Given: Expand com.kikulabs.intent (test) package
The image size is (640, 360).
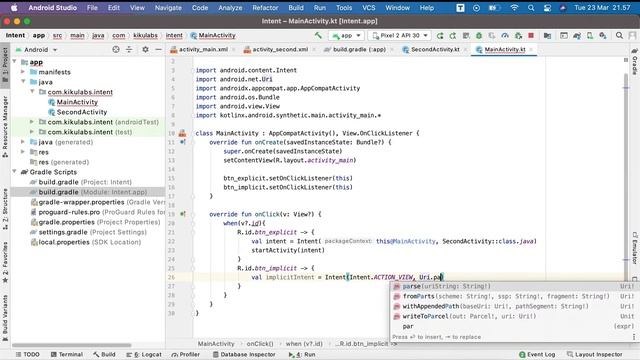Looking at the screenshot, I should pyautogui.click(x=32, y=132).
